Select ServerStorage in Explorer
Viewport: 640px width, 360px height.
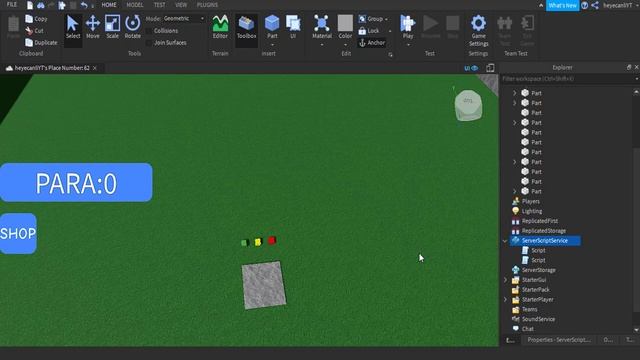[x=538, y=270]
